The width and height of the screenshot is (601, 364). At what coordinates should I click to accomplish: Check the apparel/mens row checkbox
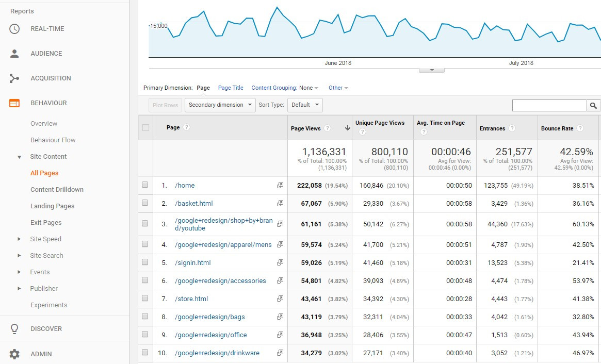(x=145, y=244)
